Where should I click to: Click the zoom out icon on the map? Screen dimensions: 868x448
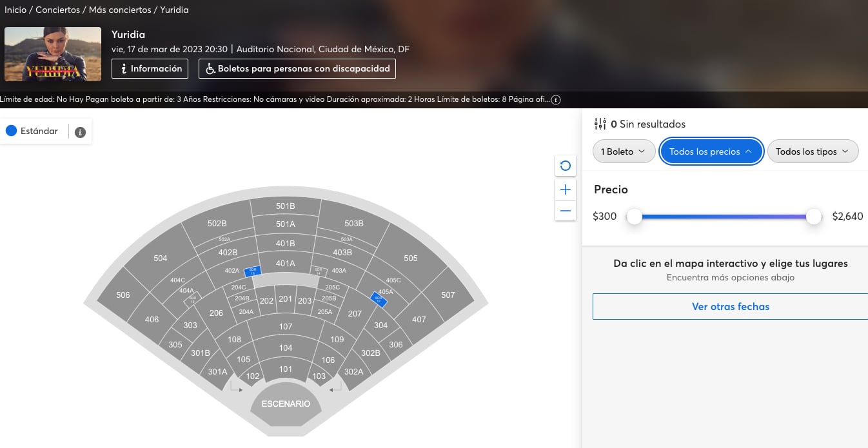tap(565, 210)
